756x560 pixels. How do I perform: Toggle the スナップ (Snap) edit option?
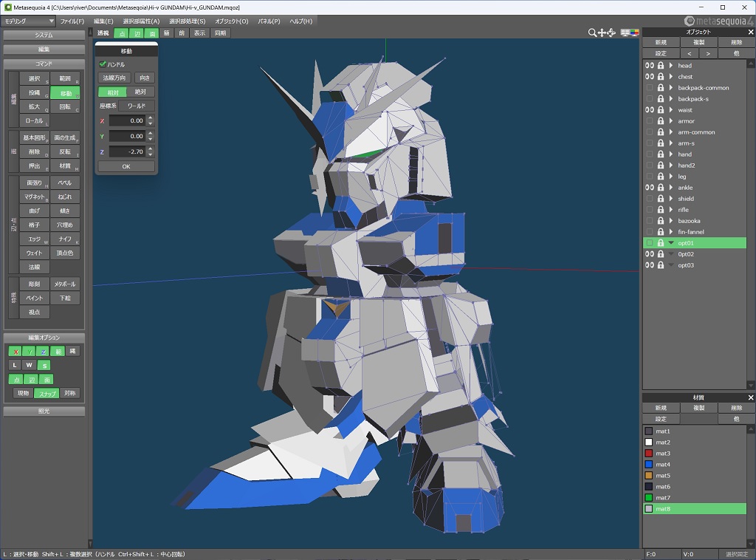[x=47, y=394]
